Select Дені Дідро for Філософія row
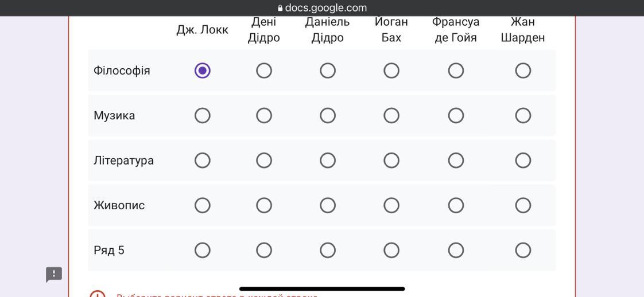Image resolution: width=644 pixels, height=297 pixels. (x=264, y=71)
